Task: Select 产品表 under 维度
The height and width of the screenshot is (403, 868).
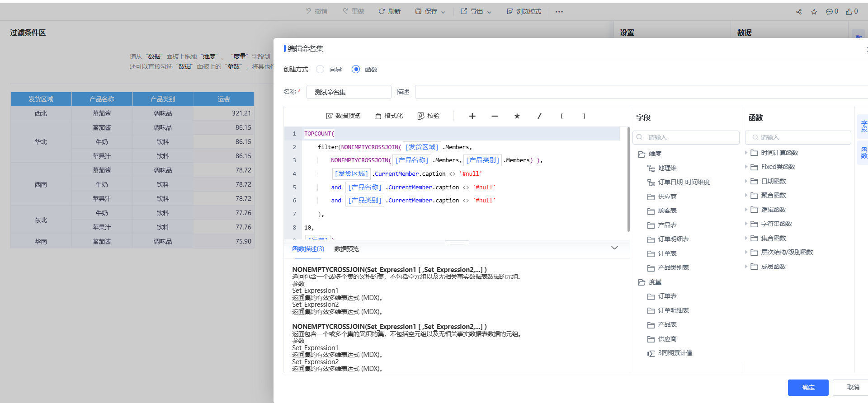Action: 662,225
